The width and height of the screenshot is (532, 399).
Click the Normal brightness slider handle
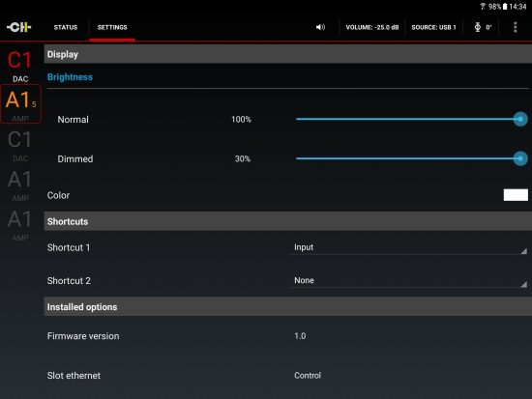point(520,119)
